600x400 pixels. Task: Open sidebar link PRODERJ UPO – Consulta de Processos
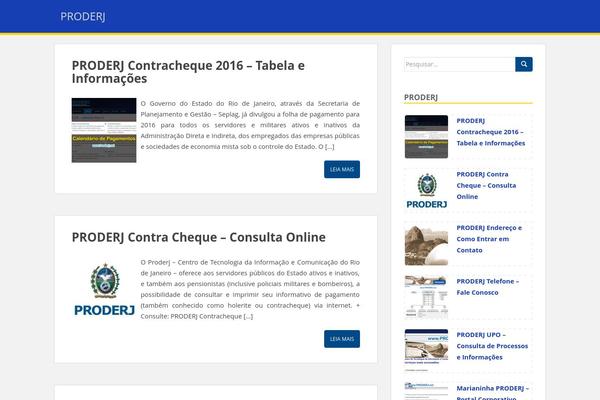click(492, 346)
